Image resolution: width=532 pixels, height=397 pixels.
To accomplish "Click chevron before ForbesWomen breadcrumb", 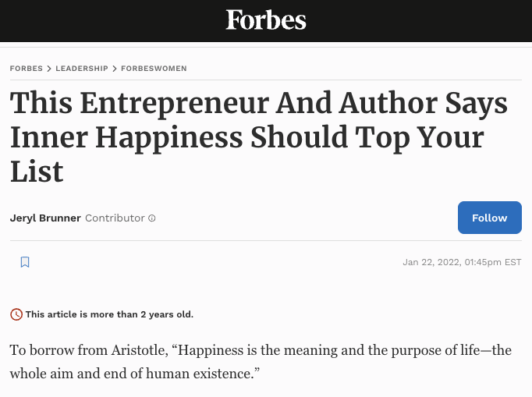I will pos(115,69).
